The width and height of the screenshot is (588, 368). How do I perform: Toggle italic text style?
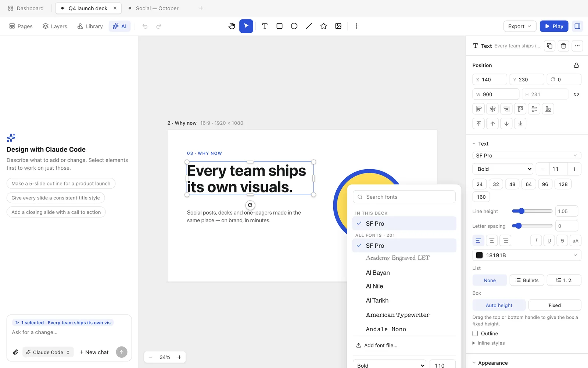536,241
